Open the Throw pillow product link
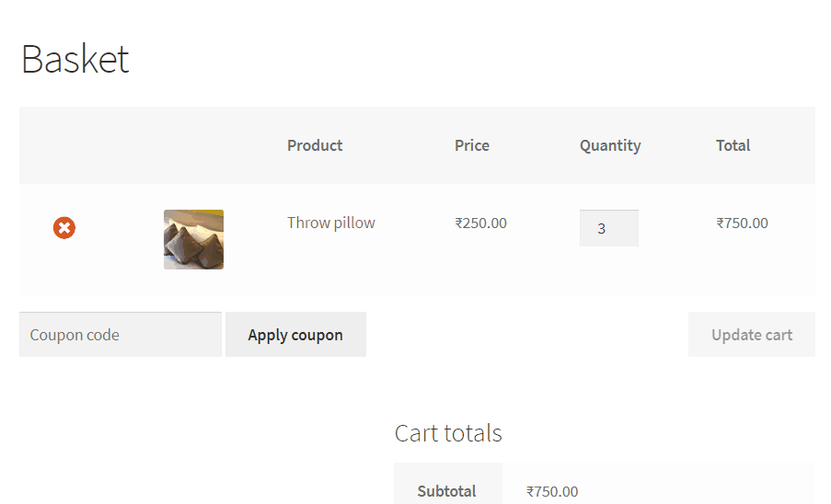The height and width of the screenshot is (504, 831). tap(330, 223)
